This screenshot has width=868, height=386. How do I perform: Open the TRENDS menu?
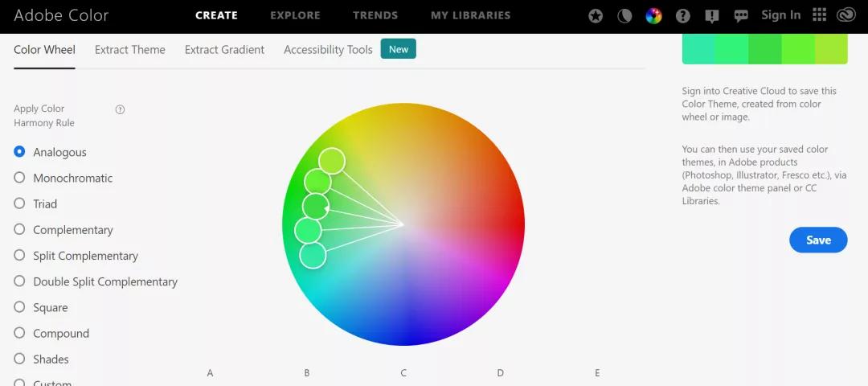click(x=375, y=15)
